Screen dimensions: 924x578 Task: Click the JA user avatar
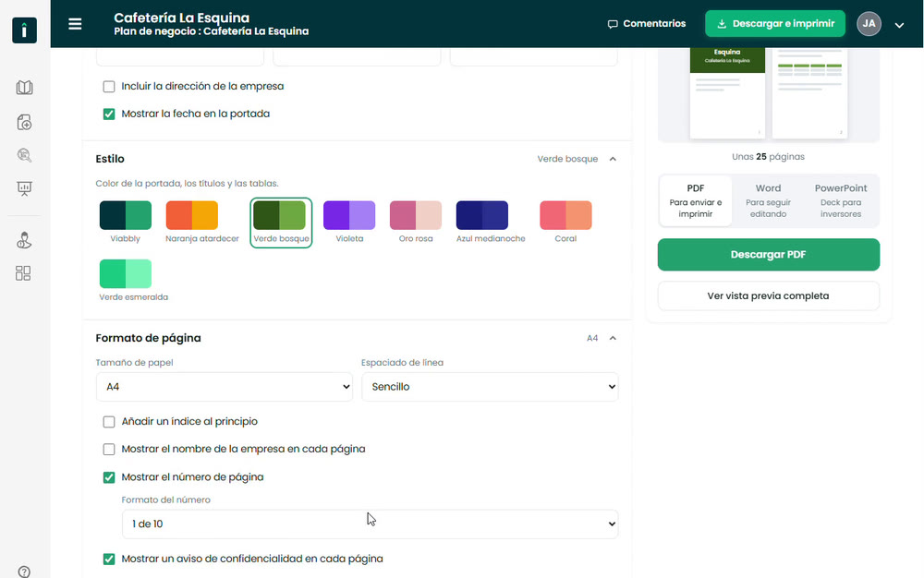coord(869,23)
